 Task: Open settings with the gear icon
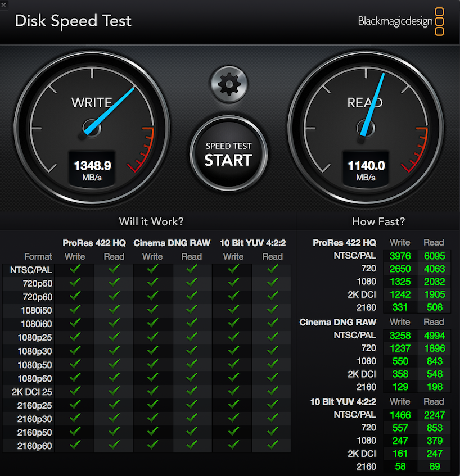(229, 84)
